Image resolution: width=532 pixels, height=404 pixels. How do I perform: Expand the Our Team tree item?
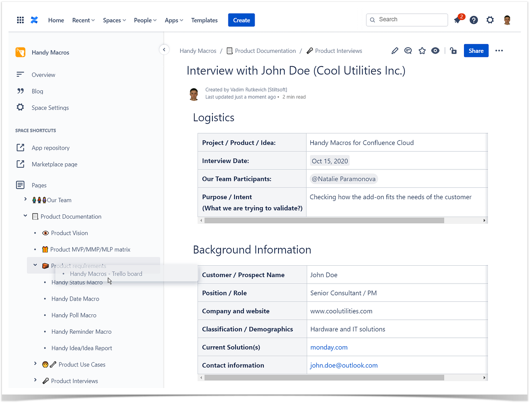[25, 199]
